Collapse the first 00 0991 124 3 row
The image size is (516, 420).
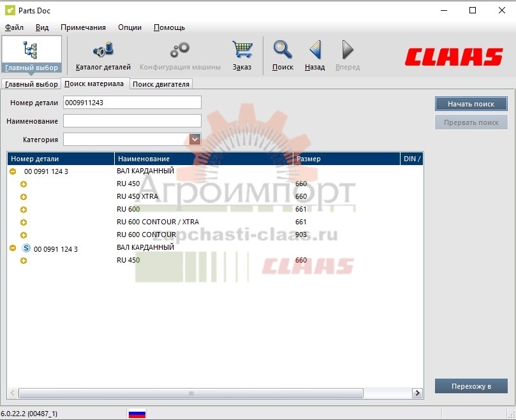tap(13, 171)
